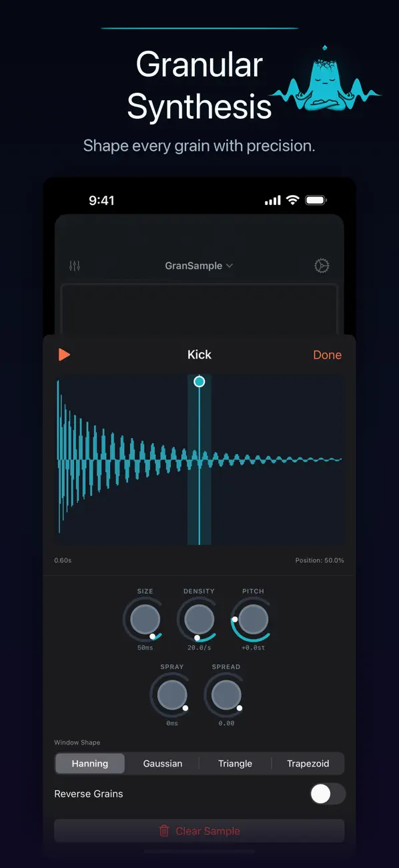Click the 'Kick' sample title
The image size is (399, 868).
[199, 355]
